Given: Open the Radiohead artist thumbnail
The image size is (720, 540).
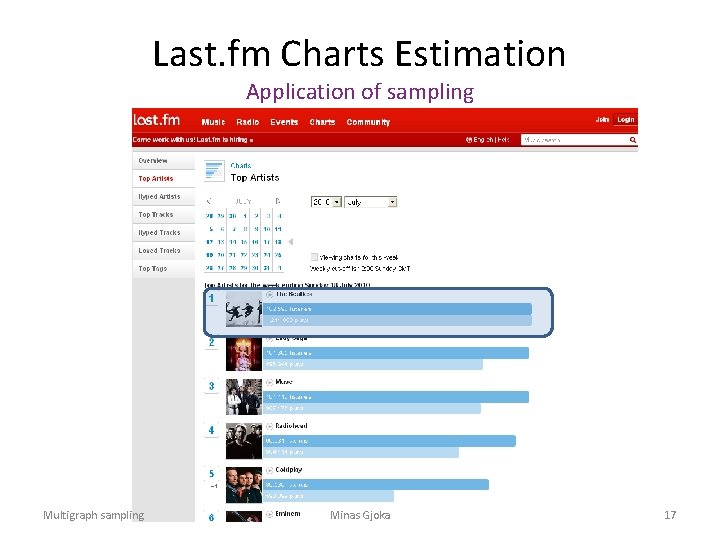Looking at the screenshot, I should pos(244,441).
